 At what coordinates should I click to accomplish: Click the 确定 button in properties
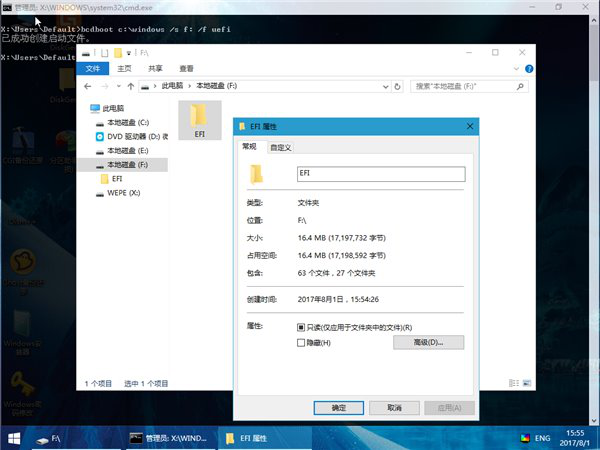point(338,407)
